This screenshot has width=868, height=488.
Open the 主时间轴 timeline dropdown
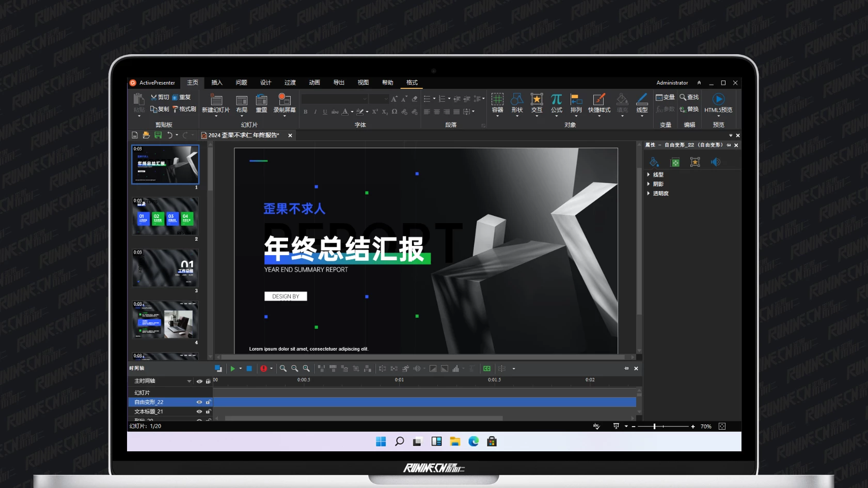189,381
